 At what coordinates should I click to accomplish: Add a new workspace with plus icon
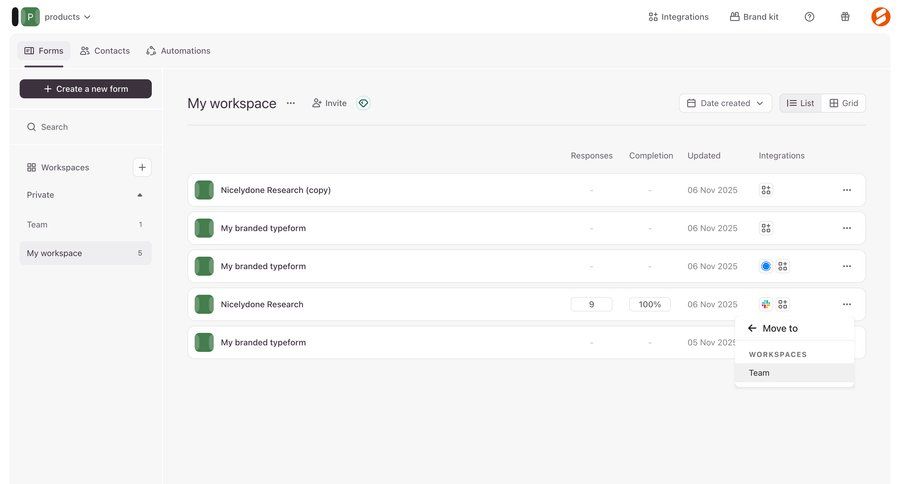click(x=142, y=168)
